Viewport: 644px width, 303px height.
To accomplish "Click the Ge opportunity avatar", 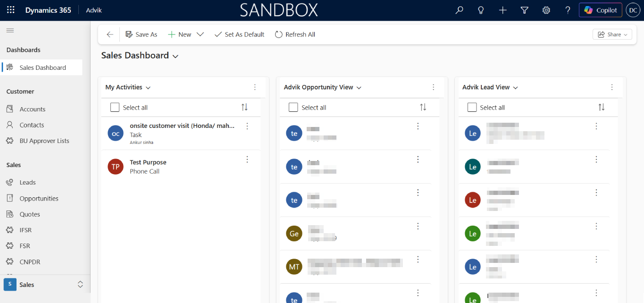I will (294, 234).
